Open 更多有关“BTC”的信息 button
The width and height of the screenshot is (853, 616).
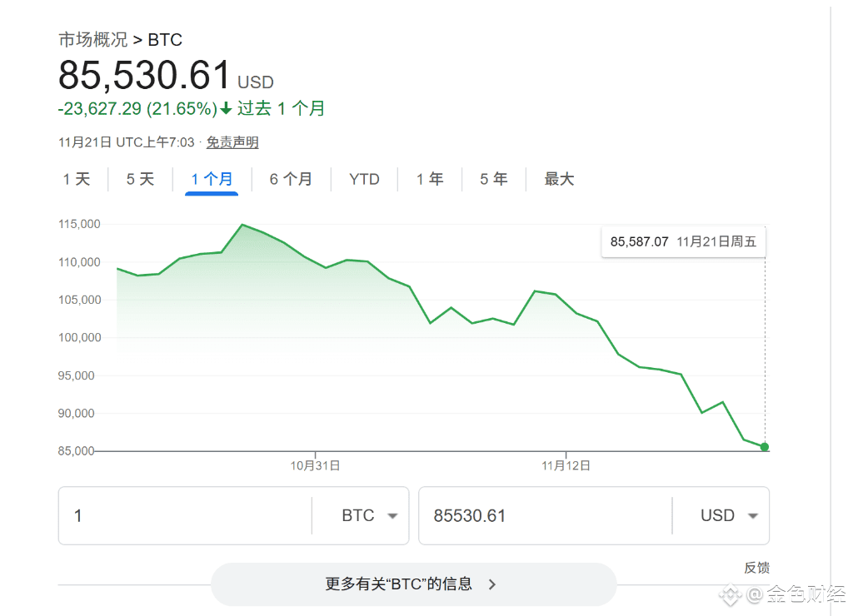click(x=398, y=584)
